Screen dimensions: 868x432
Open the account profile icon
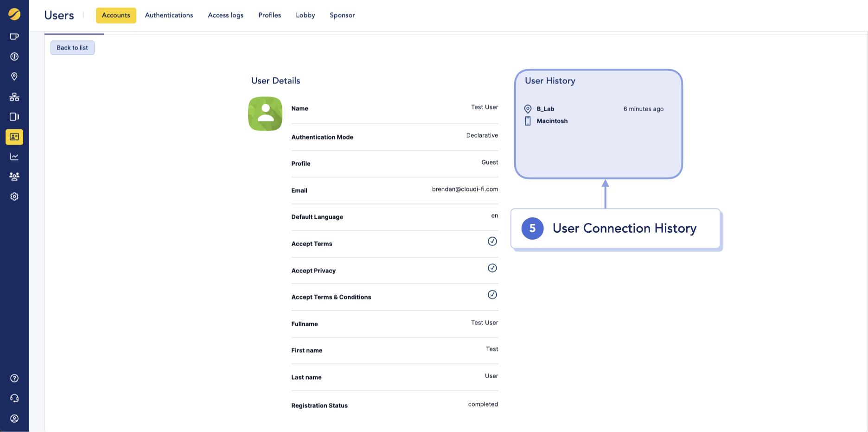tap(14, 419)
